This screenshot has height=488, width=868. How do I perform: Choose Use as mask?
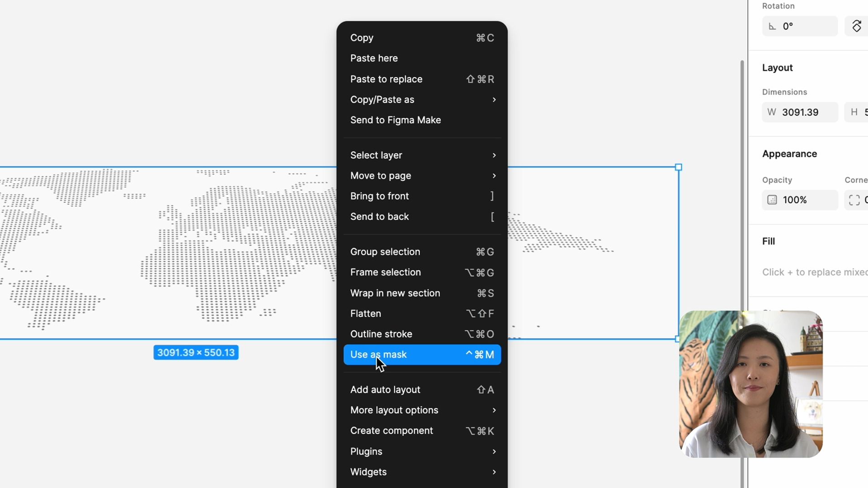point(422,355)
